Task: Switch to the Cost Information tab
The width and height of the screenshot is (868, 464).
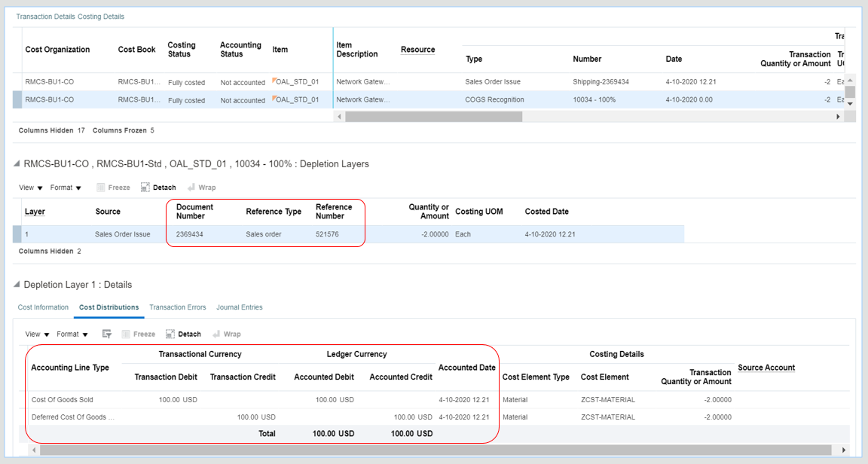Action: pos(43,307)
